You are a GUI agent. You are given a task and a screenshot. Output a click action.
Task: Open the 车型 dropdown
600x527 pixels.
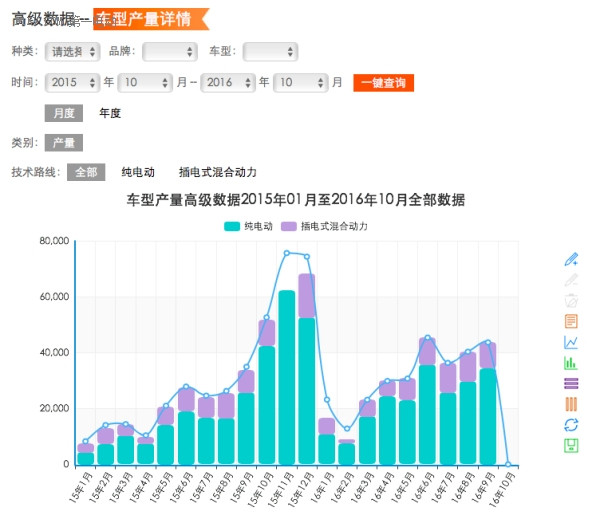[x=270, y=52]
